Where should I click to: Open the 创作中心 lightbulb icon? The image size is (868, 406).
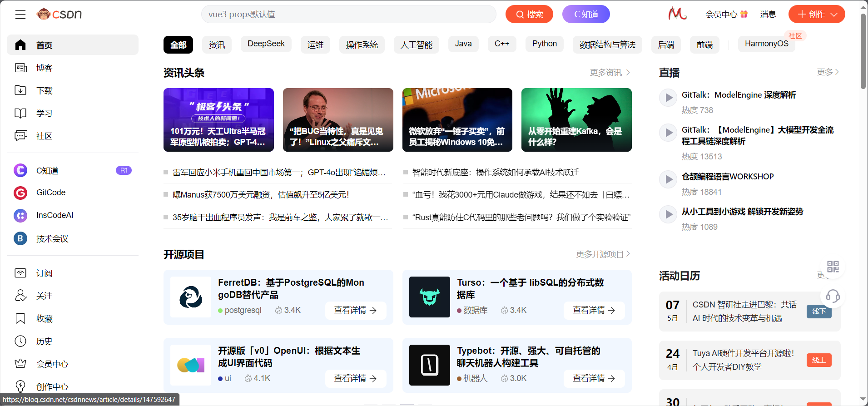(20, 386)
